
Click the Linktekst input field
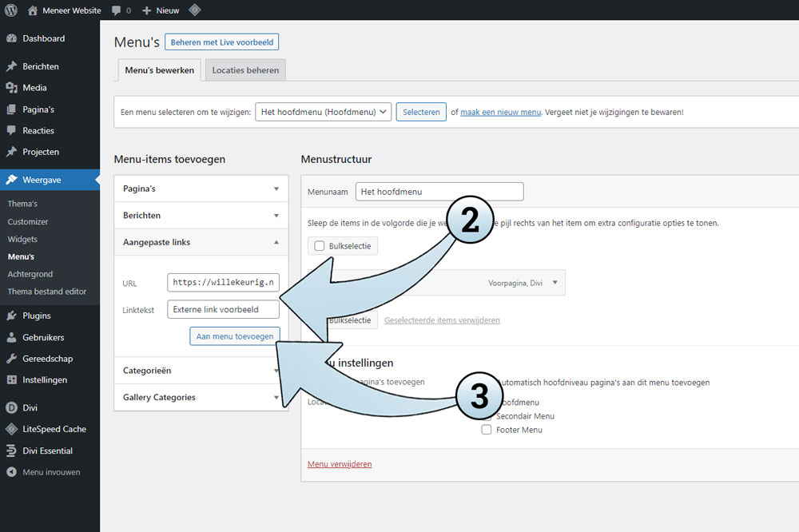[224, 309]
